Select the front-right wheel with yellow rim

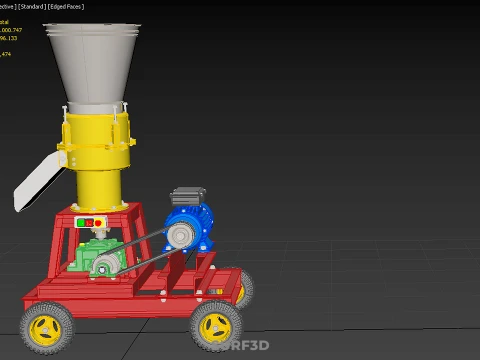pyautogui.click(x=216, y=327)
